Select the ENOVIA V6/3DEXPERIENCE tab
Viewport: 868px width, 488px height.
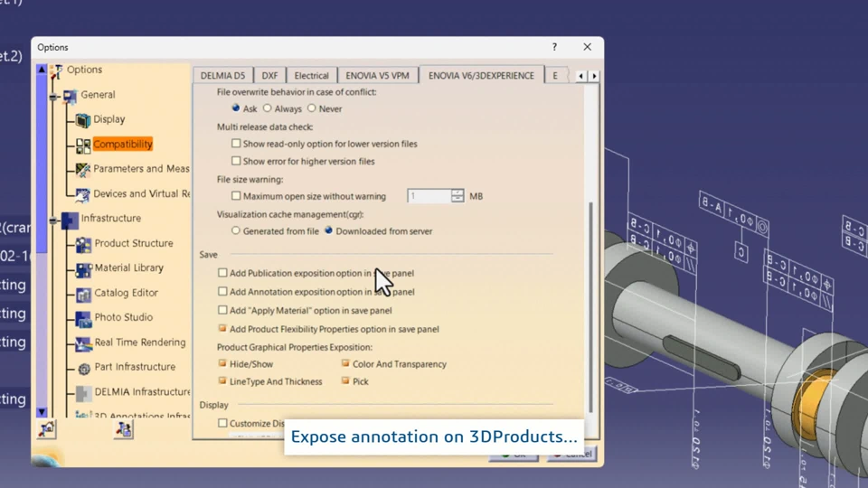click(481, 75)
